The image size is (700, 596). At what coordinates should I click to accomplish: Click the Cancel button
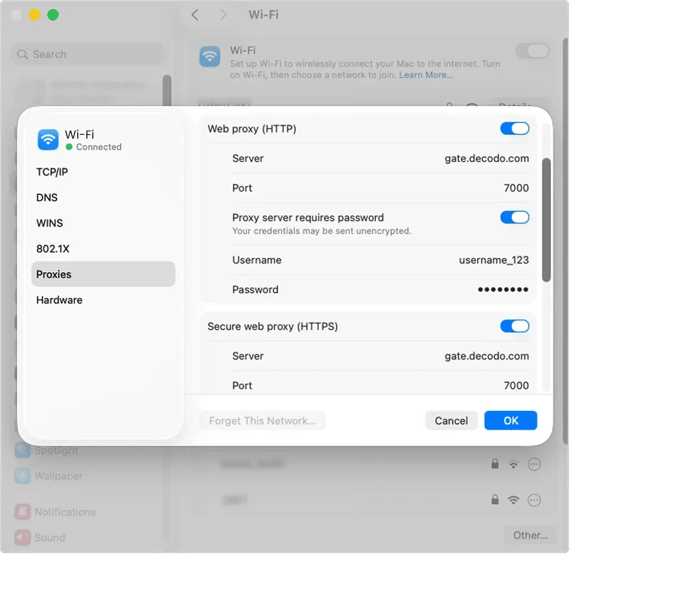451,421
